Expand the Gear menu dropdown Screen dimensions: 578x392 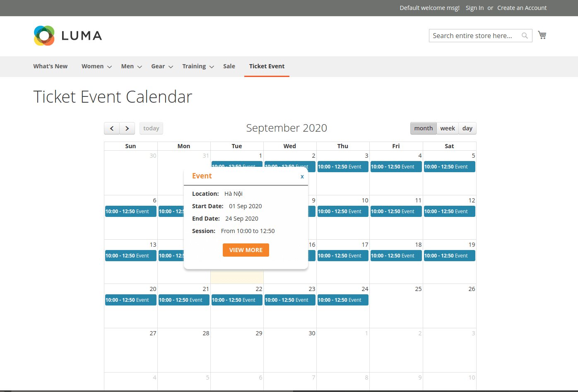click(171, 67)
